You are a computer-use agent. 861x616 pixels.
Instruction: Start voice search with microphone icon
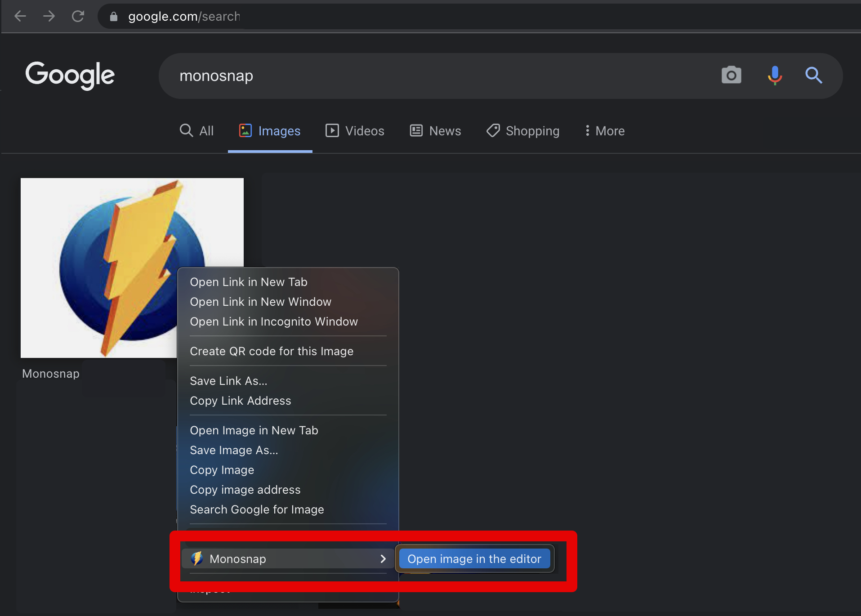775,75
